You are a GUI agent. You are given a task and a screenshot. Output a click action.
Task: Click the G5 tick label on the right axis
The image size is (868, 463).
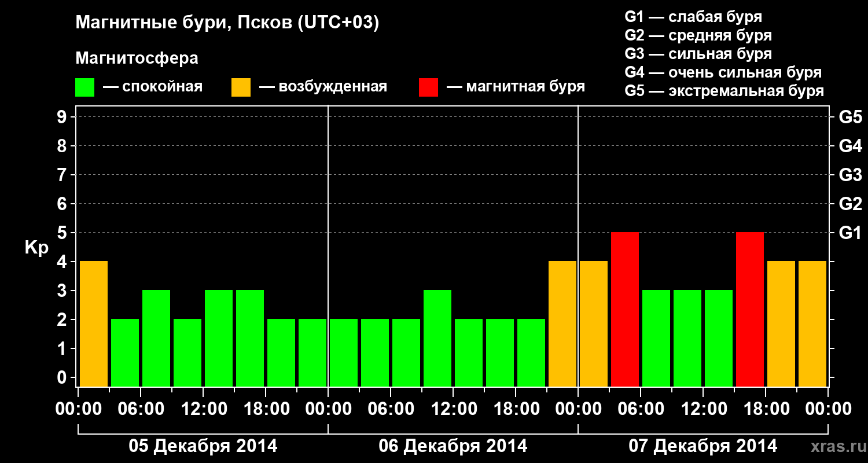coord(850,117)
